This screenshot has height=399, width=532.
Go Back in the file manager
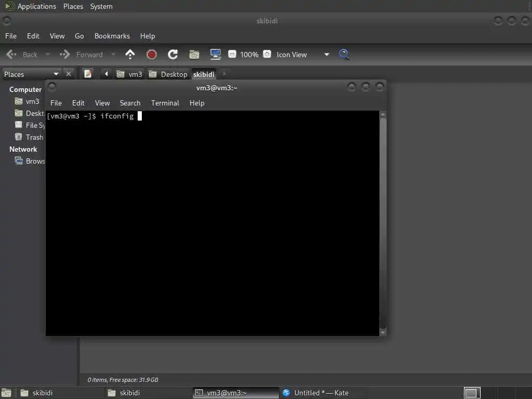coord(22,54)
